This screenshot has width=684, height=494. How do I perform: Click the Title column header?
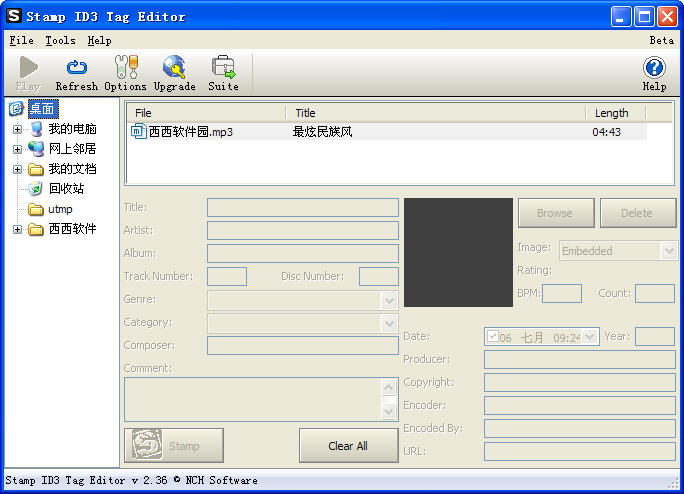tap(436, 113)
